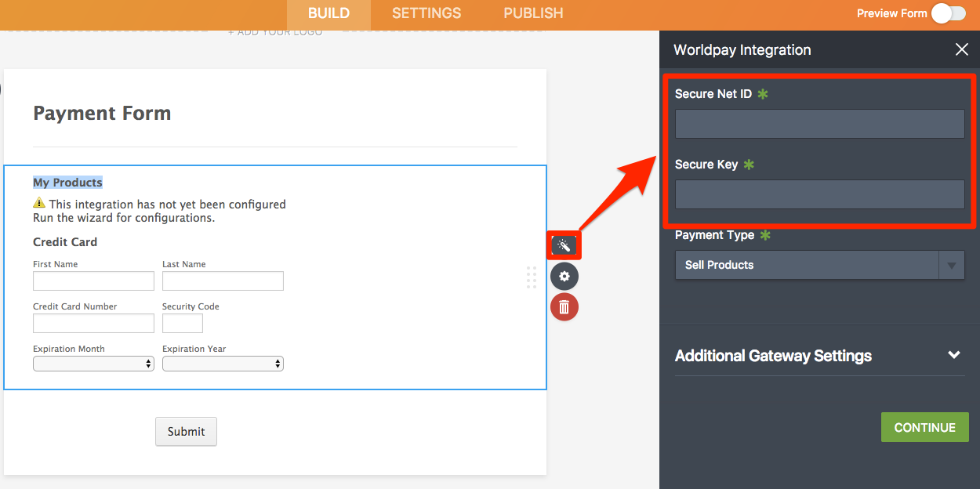Go to the PUBLISH tab

click(533, 13)
